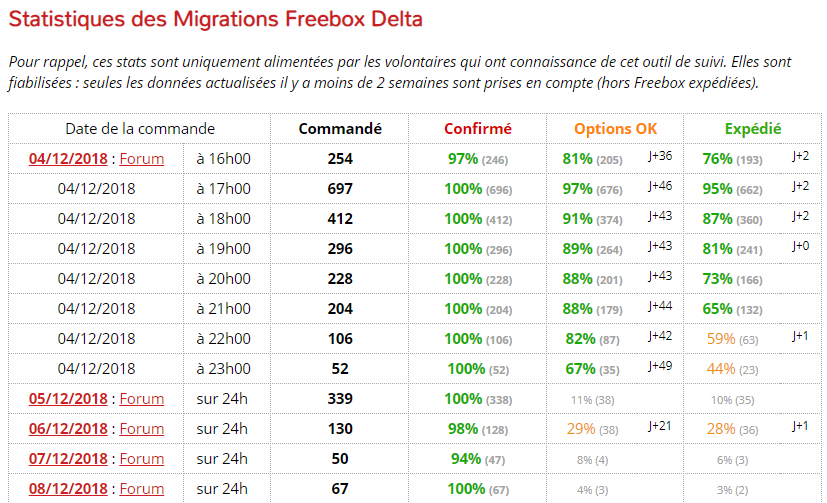827x503 pixels.
Task: Click the 697 orders cell for 17h00
Action: pos(340,188)
